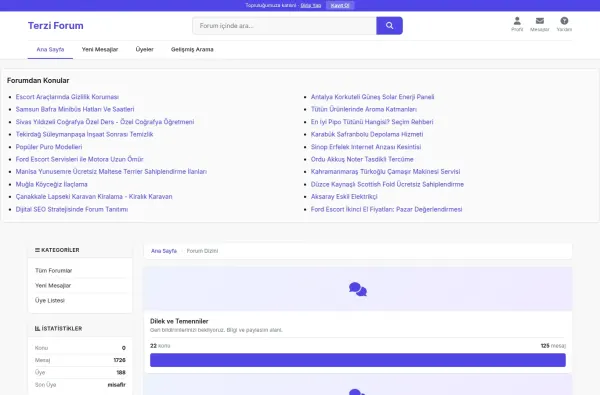Open topic Popüler Puro Modelleri
This screenshot has height=395, width=600.
tap(49, 147)
